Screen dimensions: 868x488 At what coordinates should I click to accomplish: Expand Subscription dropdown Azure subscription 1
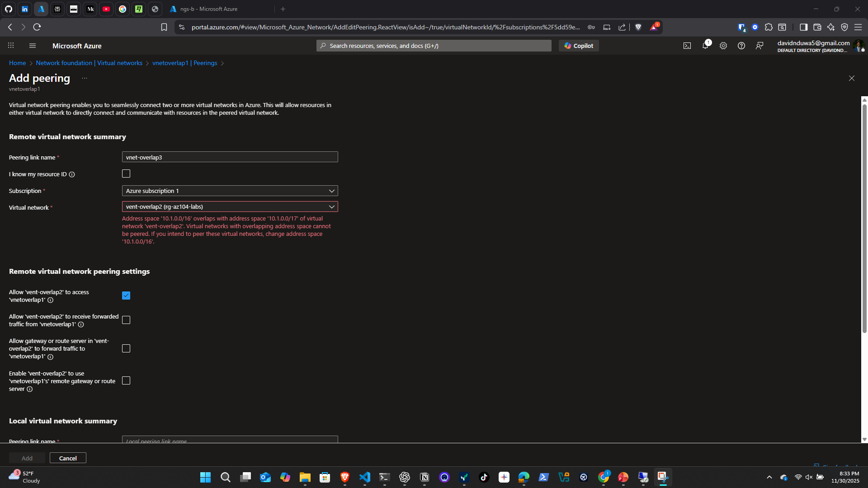(x=230, y=191)
